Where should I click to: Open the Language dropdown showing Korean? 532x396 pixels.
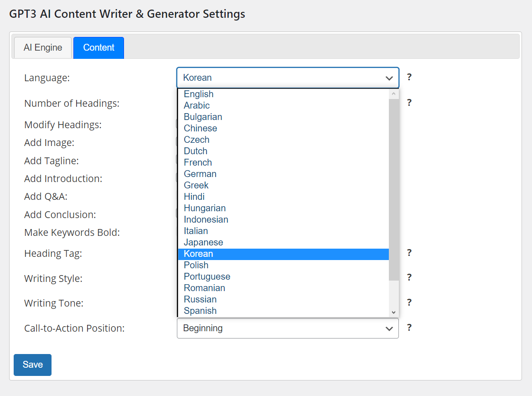tap(288, 78)
